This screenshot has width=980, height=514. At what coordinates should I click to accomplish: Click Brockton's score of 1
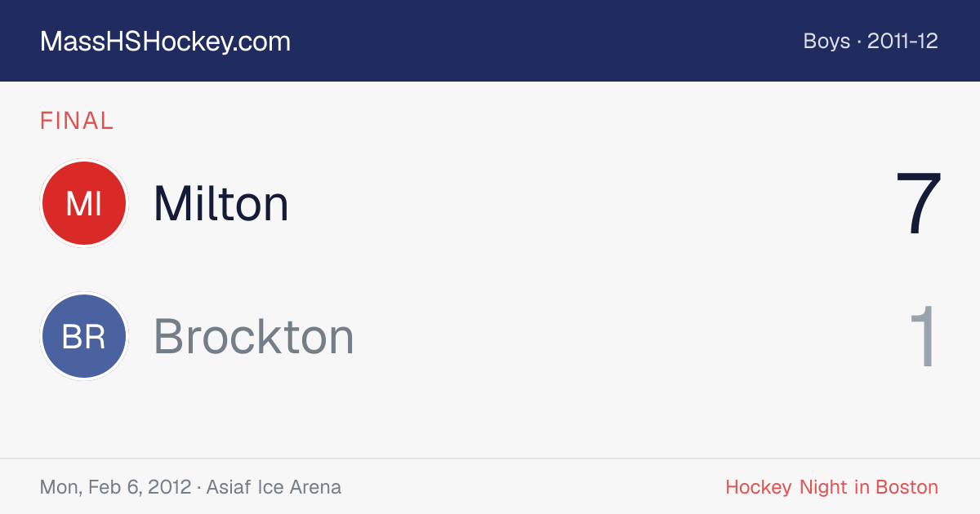924,337
